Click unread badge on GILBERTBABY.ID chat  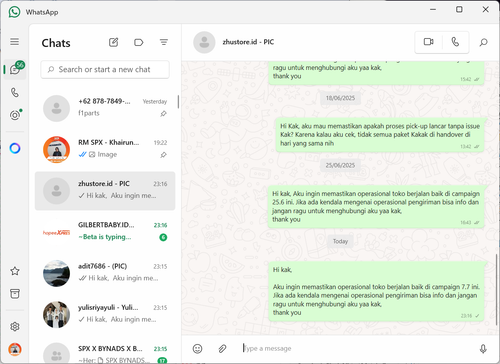tap(163, 237)
